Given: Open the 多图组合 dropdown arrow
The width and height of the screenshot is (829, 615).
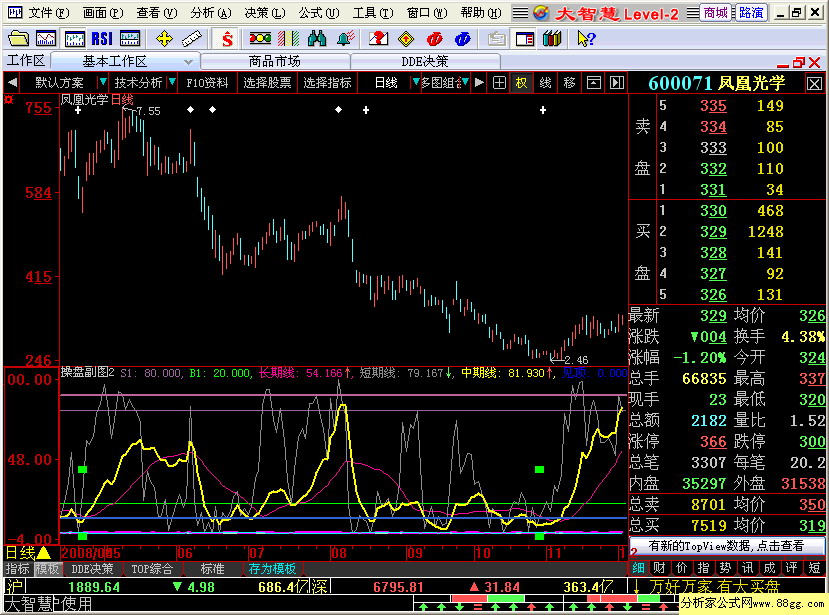Looking at the screenshot, I should click(x=465, y=82).
